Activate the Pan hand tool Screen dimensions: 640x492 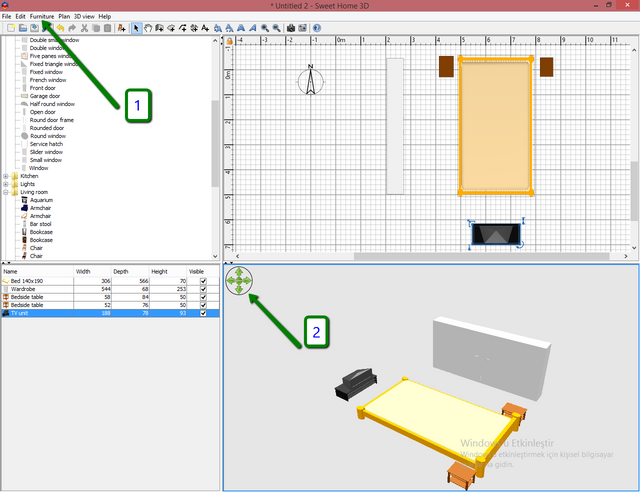(148, 28)
